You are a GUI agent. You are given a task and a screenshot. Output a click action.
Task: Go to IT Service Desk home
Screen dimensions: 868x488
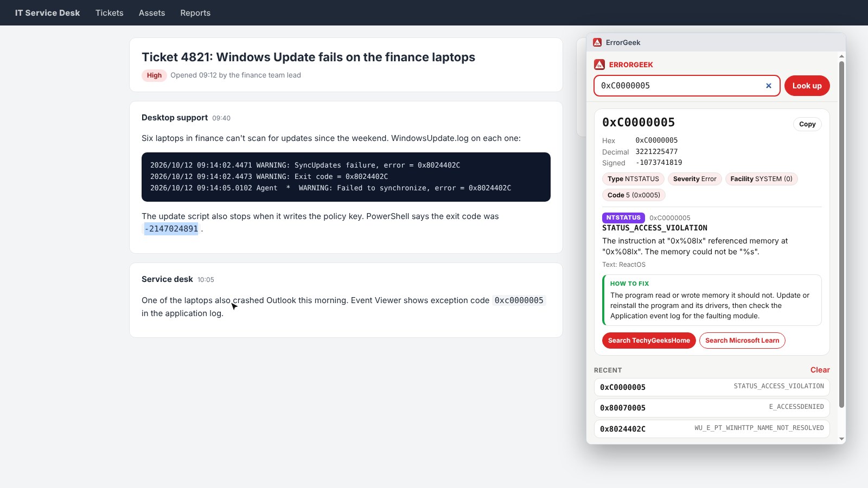click(x=47, y=13)
